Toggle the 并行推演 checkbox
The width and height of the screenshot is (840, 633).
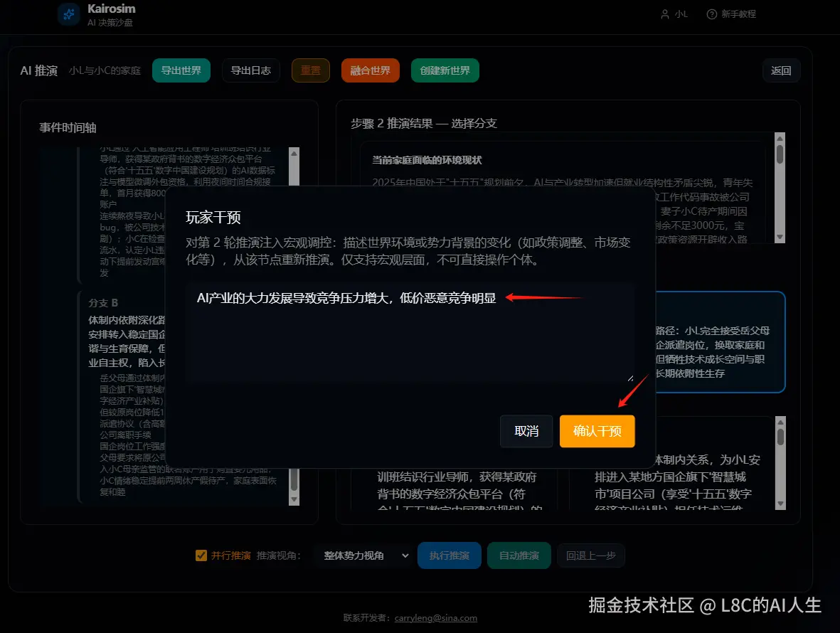[200, 556]
